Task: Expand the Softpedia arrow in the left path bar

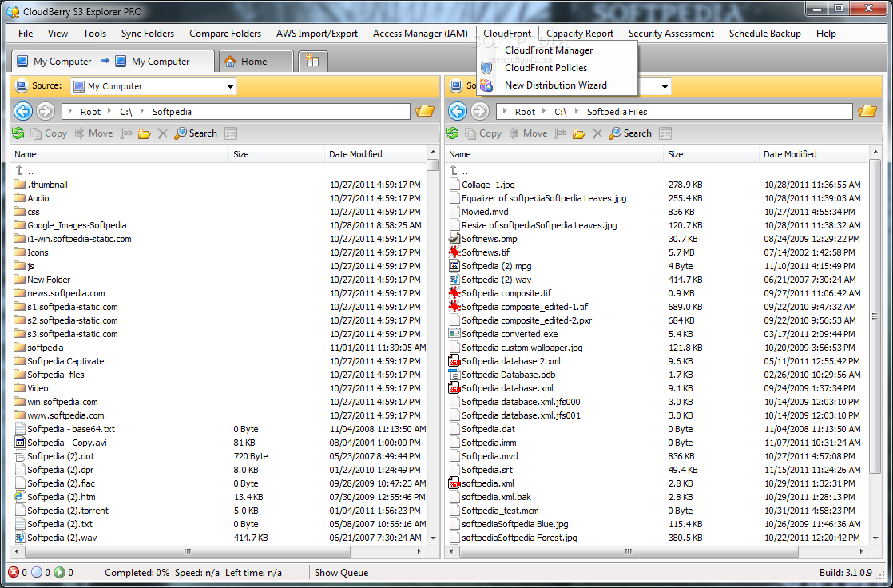Action: (142, 112)
